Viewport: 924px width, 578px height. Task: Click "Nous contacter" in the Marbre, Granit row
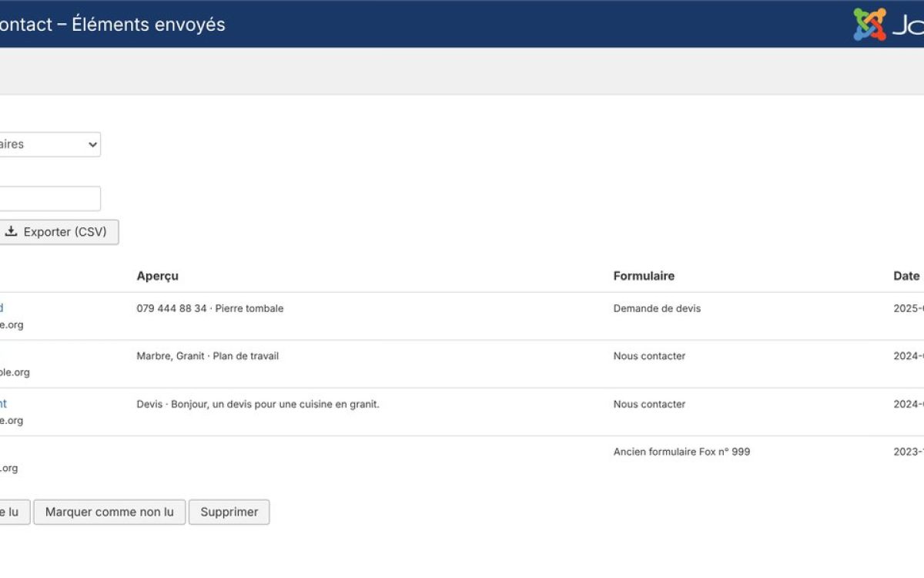point(649,356)
